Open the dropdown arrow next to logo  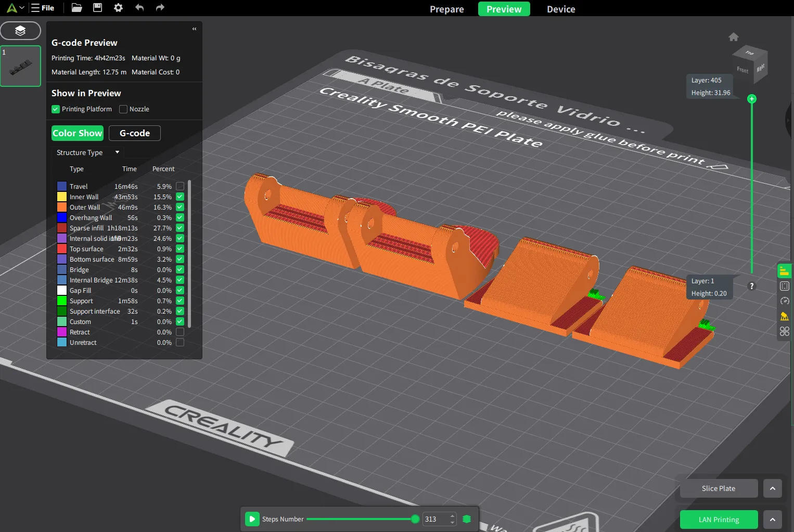tap(22, 8)
